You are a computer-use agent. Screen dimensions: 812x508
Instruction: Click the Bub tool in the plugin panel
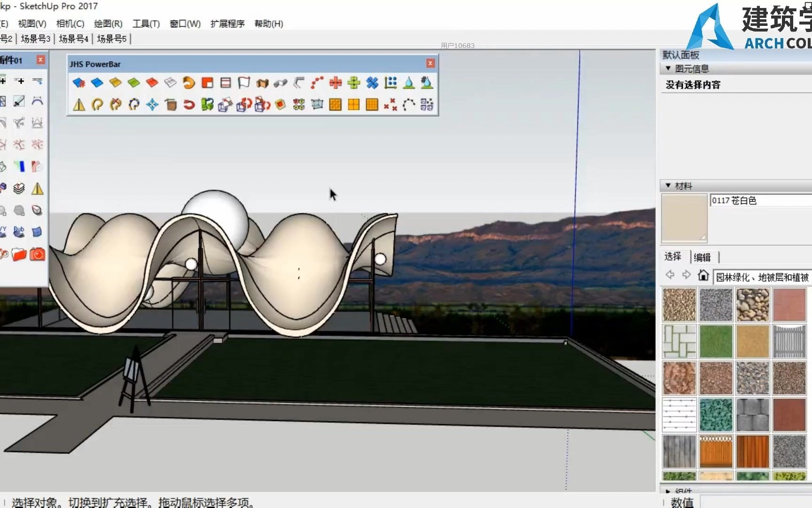pyautogui.click(x=19, y=231)
